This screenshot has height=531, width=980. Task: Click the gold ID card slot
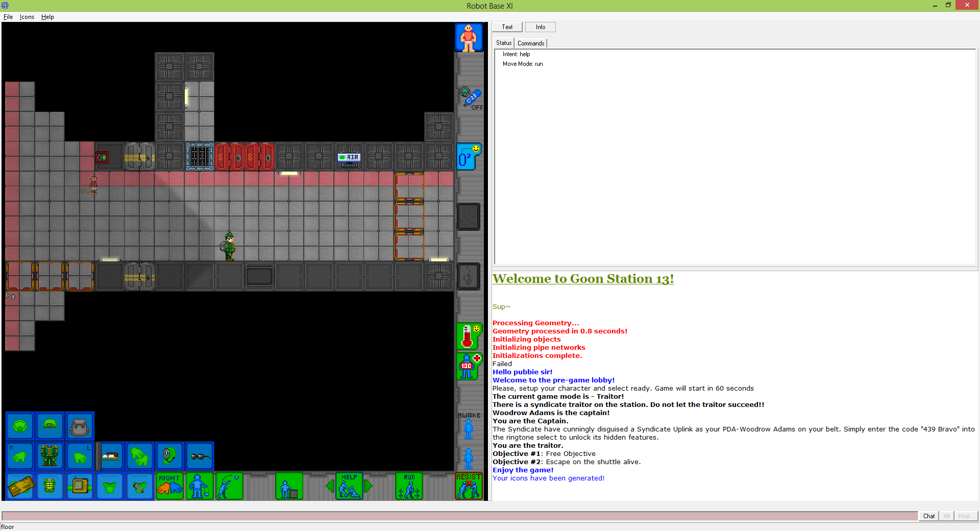pyautogui.click(x=20, y=486)
